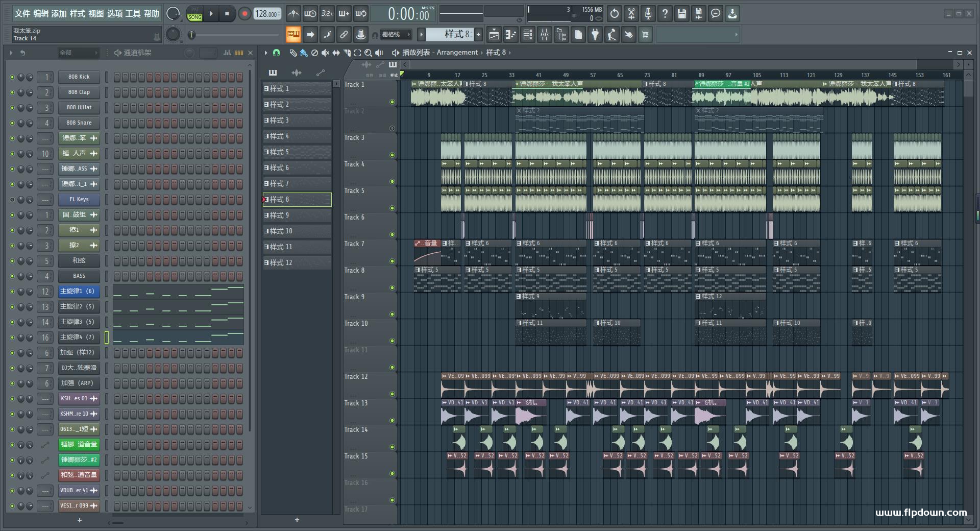980x531 pixels.
Task: Click bar 49 on the timeline ruler
Action: pyautogui.click(x=566, y=75)
